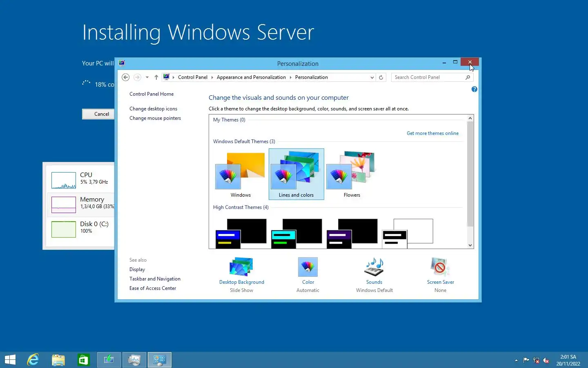Image resolution: width=588 pixels, height=368 pixels.
Task: Click Control Panel Home link
Action: [x=151, y=94]
